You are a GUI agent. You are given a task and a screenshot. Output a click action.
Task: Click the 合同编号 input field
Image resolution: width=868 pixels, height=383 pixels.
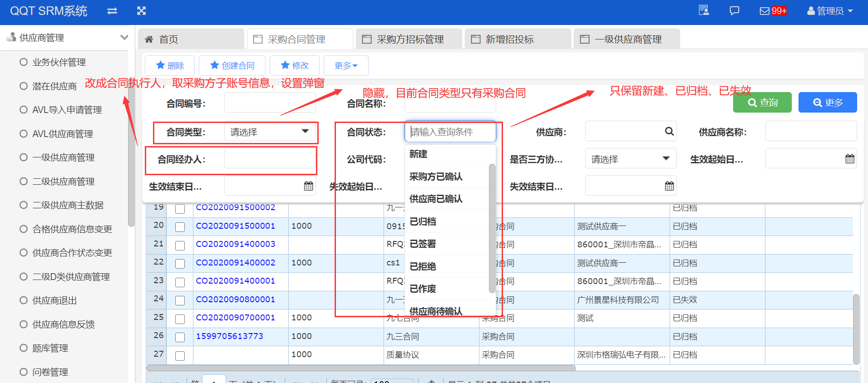[x=270, y=103]
